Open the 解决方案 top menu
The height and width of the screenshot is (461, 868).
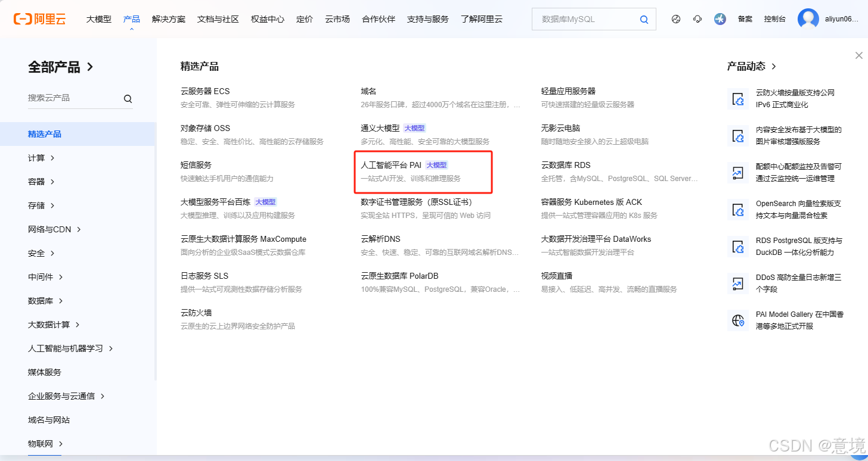tap(169, 19)
